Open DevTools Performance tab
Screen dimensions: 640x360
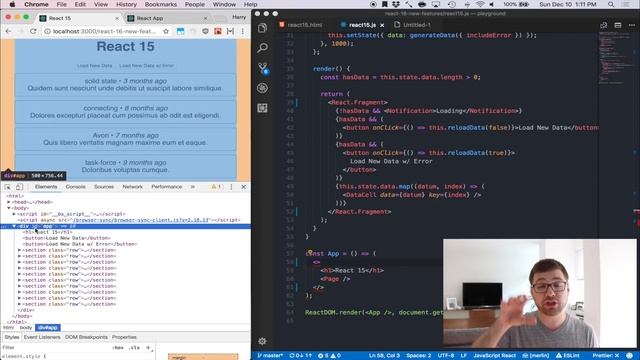pyautogui.click(x=167, y=187)
